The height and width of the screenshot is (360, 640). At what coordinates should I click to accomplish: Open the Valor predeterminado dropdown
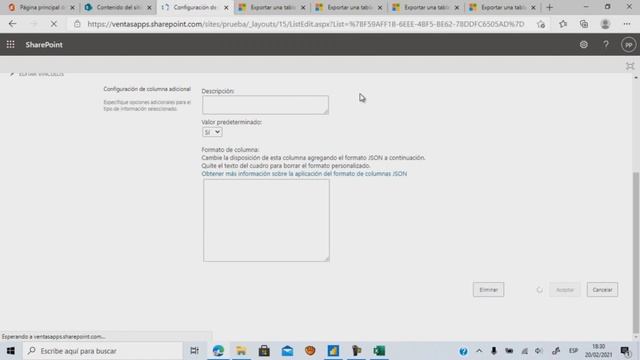(x=212, y=132)
